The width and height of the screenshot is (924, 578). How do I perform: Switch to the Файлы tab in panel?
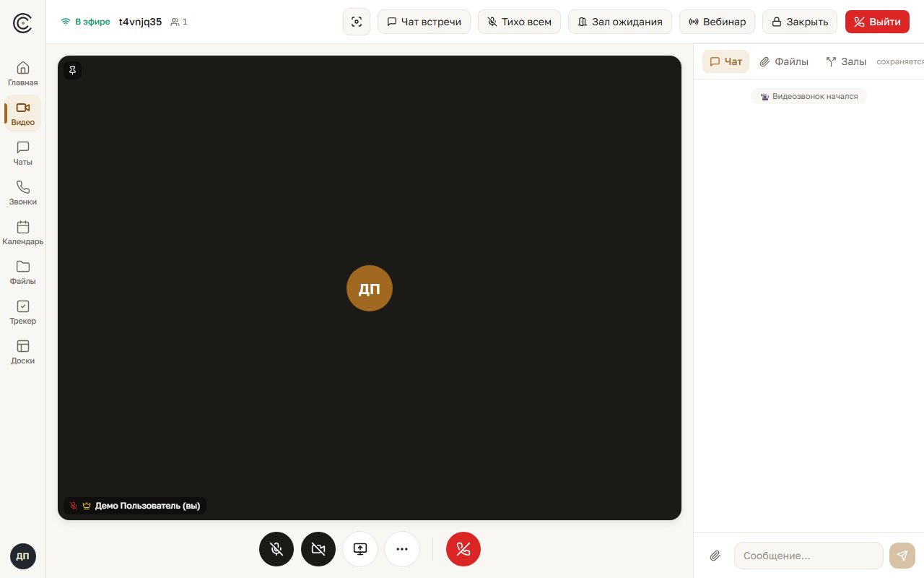click(x=784, y=61)
